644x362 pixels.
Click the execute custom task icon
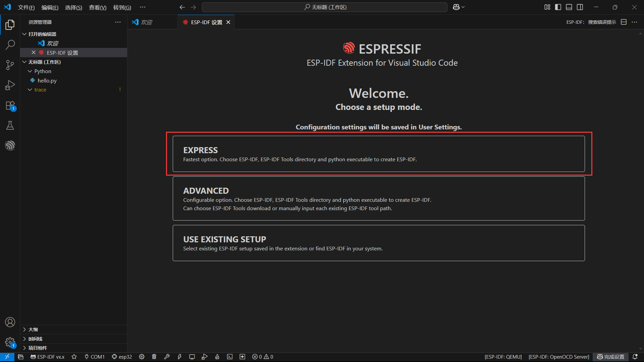[x=242, y=357]
